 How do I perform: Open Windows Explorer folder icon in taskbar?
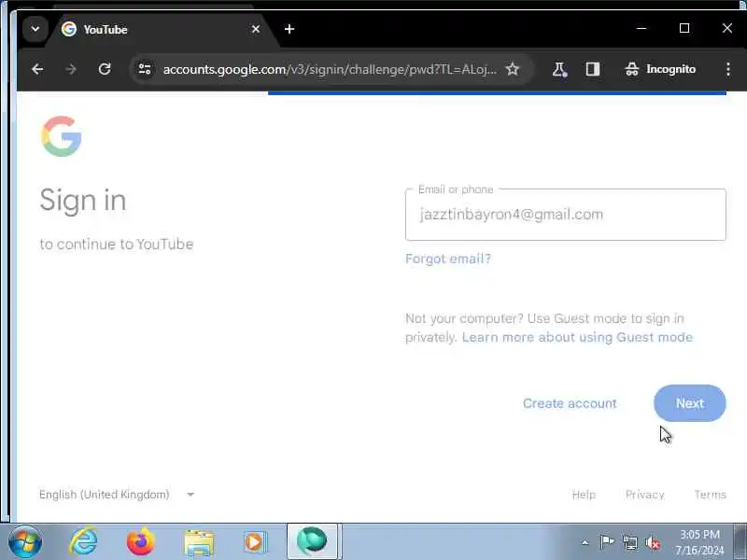(x=199, y=542)
